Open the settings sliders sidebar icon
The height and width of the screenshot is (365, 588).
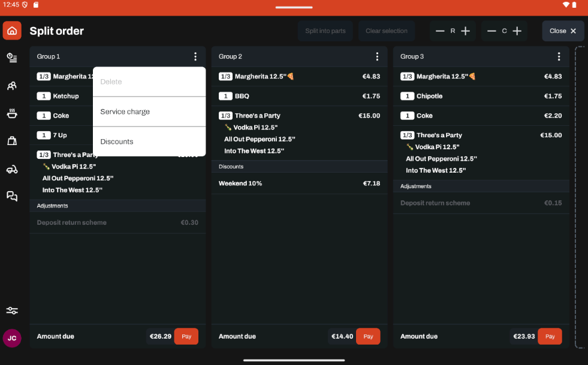pyautogui.click(x=12, y=310)
